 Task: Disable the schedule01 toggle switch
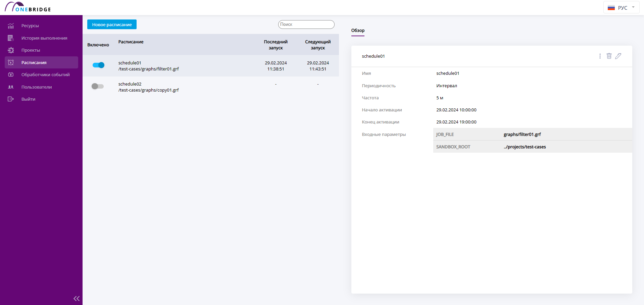[x=98, y=65]
